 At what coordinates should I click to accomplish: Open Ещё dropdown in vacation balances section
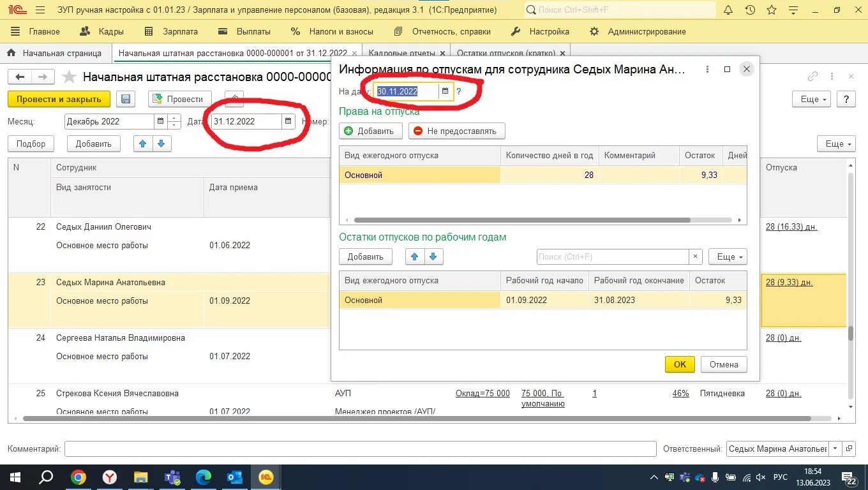pyautogui.click(x=728, y=256)
